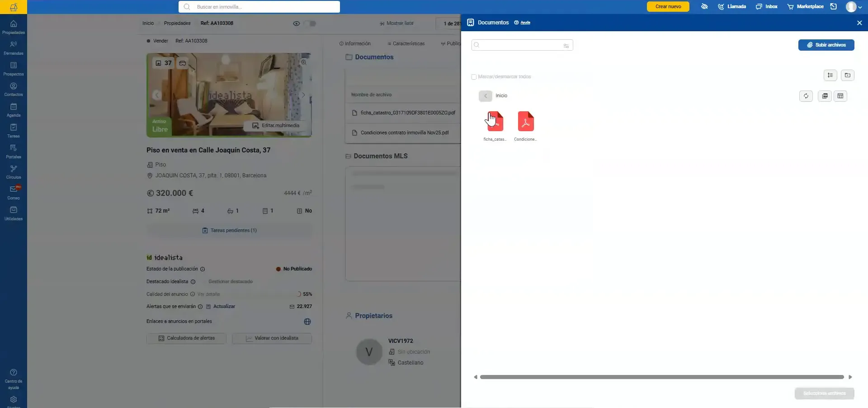Click the globe icon for portal listing links
The height and width of the screenshot is (408, 868).
tap(307, 322)
